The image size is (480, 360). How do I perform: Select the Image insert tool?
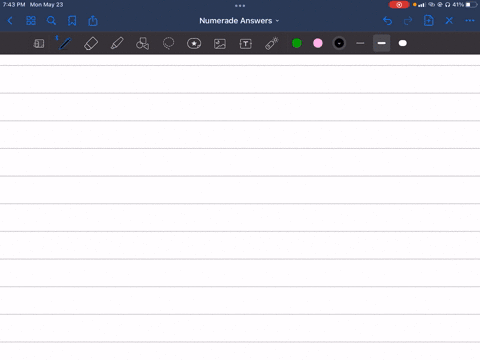(x=220, y=44)
